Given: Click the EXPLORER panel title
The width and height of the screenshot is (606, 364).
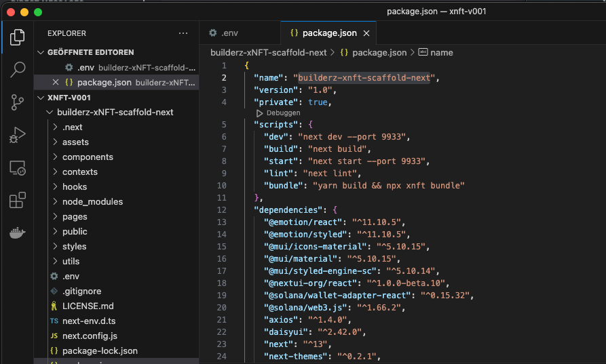Looking at the screenshot, I should pyautogui.click(x=67, y=33).
